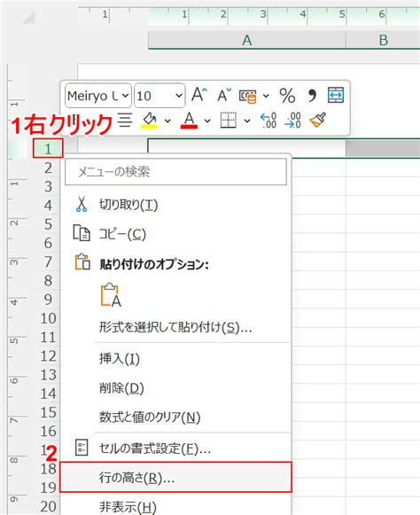Expand the fill color dropdown arrow
The height and width of the screenshot is (515, 420).
(x=167, y=121)
